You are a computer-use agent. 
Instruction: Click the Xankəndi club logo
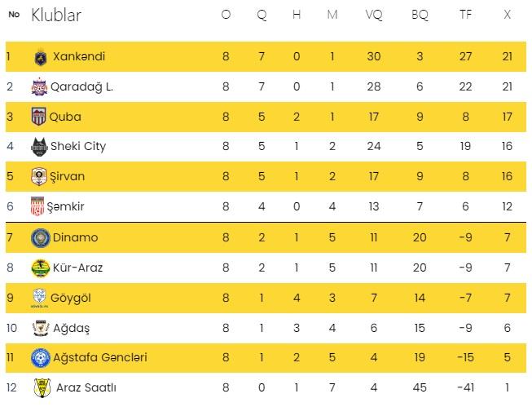pos(38,57)
